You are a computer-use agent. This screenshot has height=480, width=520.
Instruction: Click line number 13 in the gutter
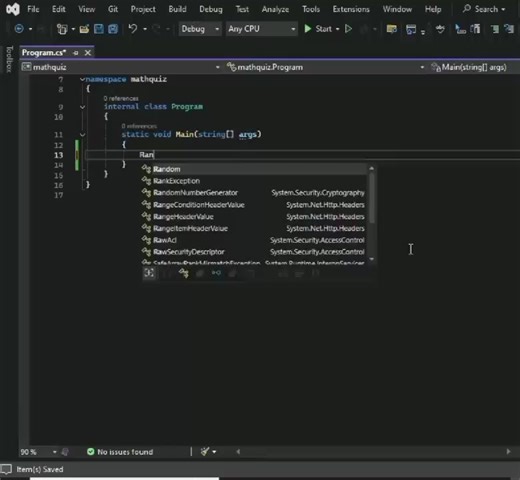59,155
